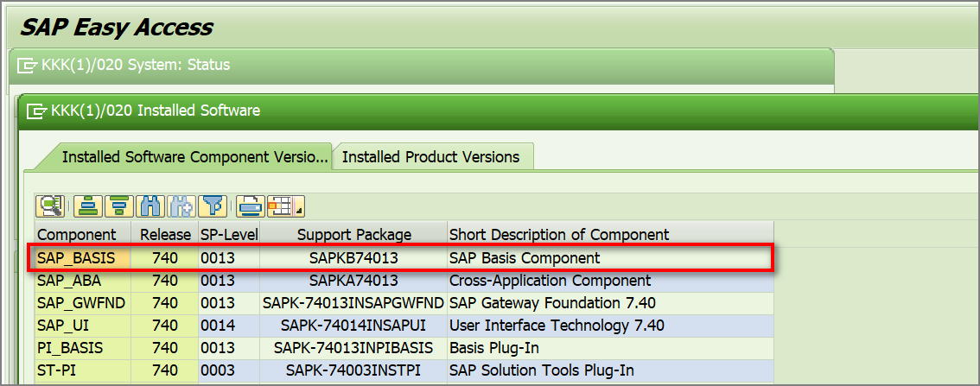Click the System: Status window title icon

(28, 66)
